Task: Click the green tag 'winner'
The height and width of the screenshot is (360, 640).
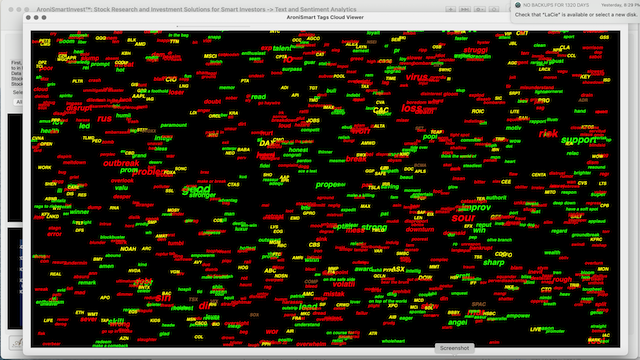Action: [x=79, y=212]
